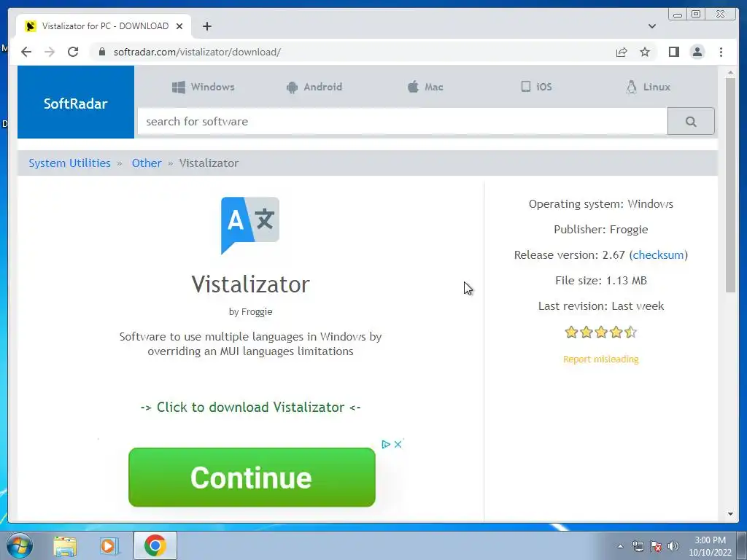Open the Chrome three-dot menu
The width and height of the screenshot is (747, 560).
(721, 52)
